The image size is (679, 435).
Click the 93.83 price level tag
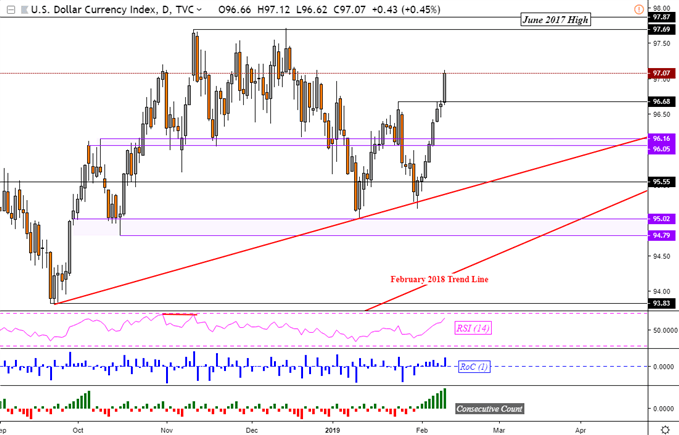661,303
